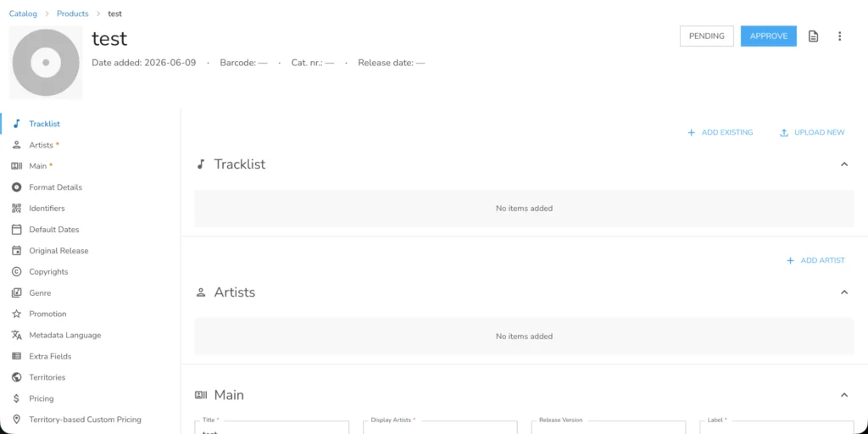Click the Pricing dollar sign icon
868x434 pixels.
coord(17,398)
